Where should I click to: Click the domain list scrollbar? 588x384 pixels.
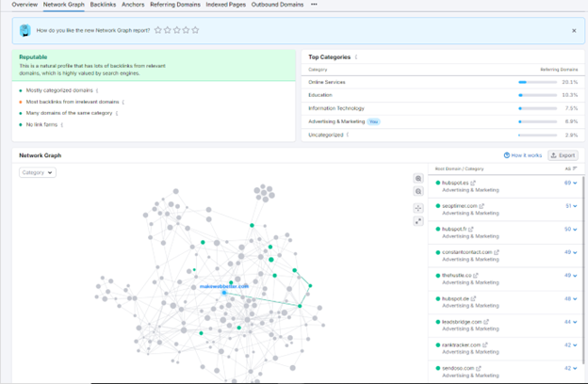583,270
